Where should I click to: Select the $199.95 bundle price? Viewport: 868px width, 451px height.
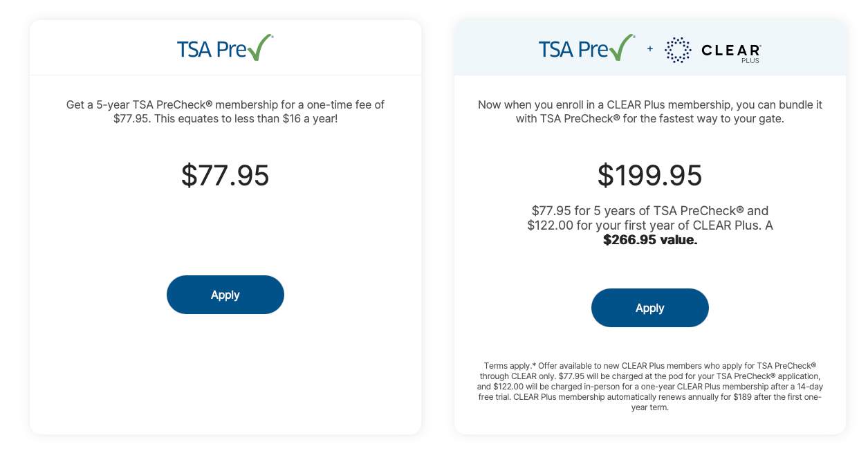point(649,176)
